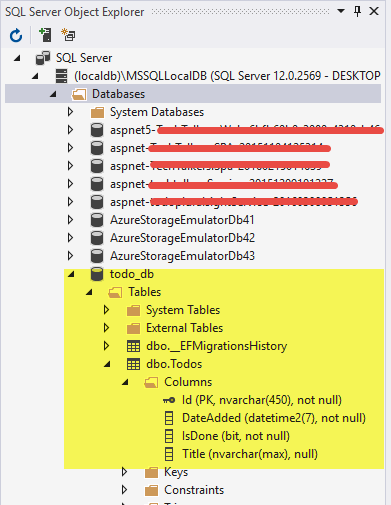Click the todo_db database cylinder icon

click(97, 274)
